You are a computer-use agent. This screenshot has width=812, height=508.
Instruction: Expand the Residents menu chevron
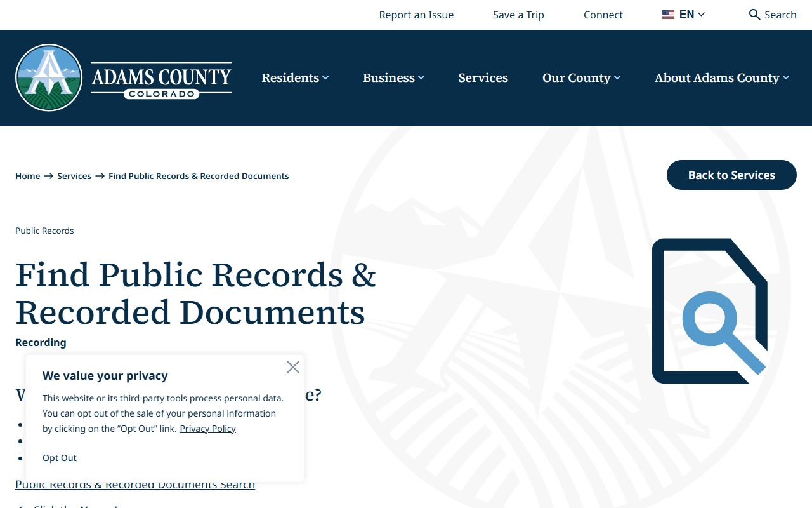(325, 77)
